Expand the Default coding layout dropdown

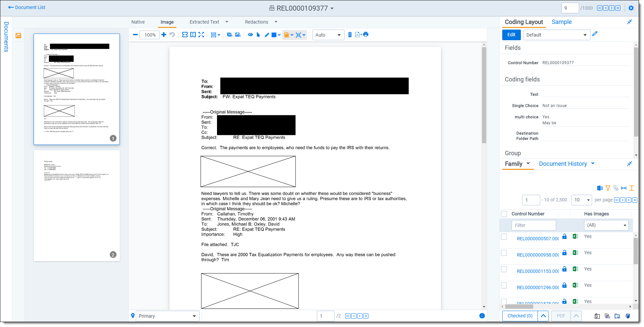click(556, 35)
